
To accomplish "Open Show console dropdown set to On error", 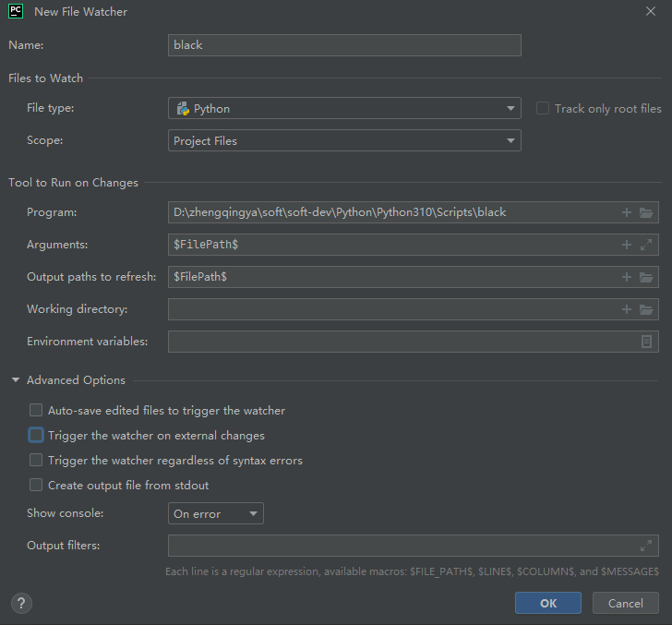I will [x=216, y=513].
